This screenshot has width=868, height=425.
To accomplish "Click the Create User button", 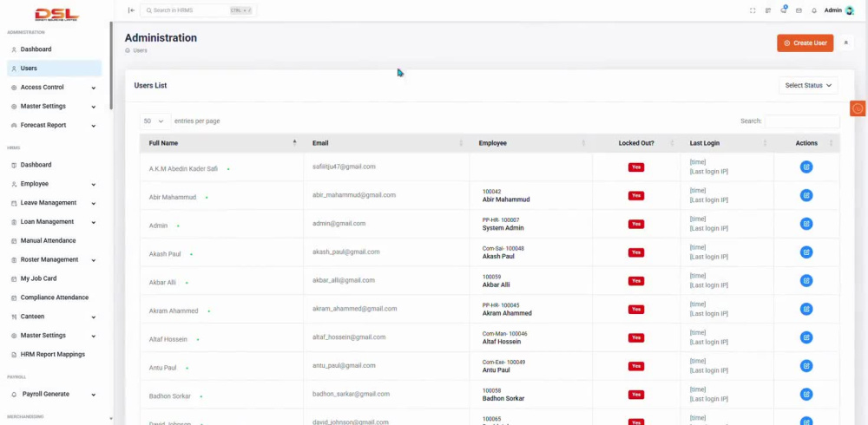I will (x=805, y=42).
